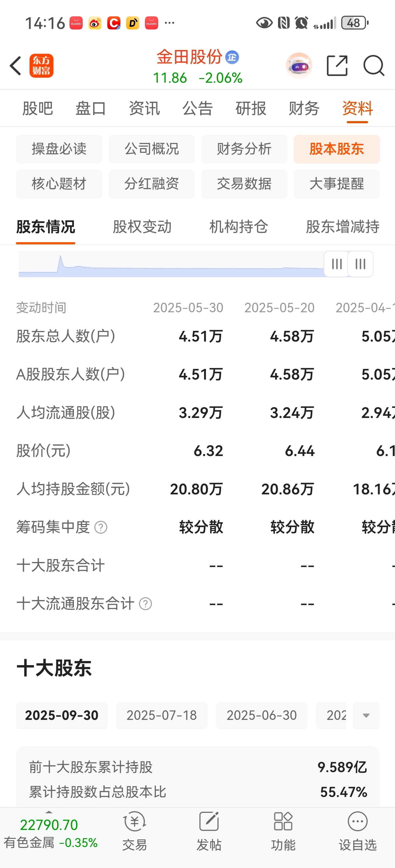Tap the 十大流通股东合计 help question icon
Viewport: 395px width, 868px height.
click(x=145, y=604)
